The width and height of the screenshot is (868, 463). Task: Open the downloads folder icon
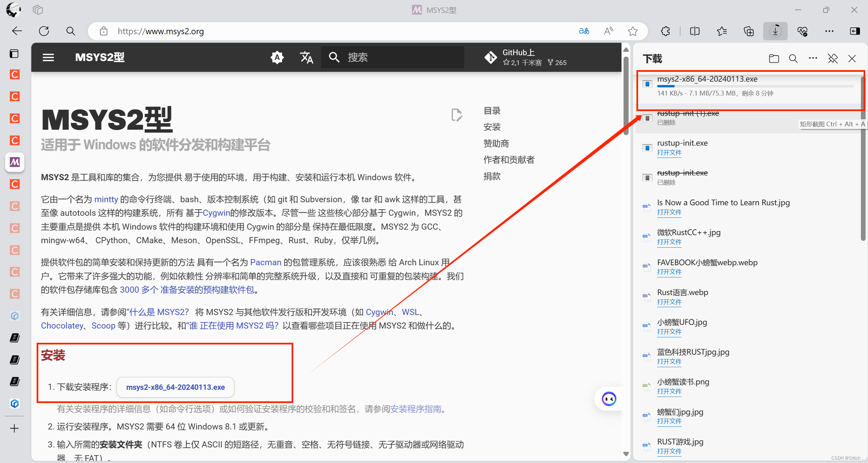[774, 59]
